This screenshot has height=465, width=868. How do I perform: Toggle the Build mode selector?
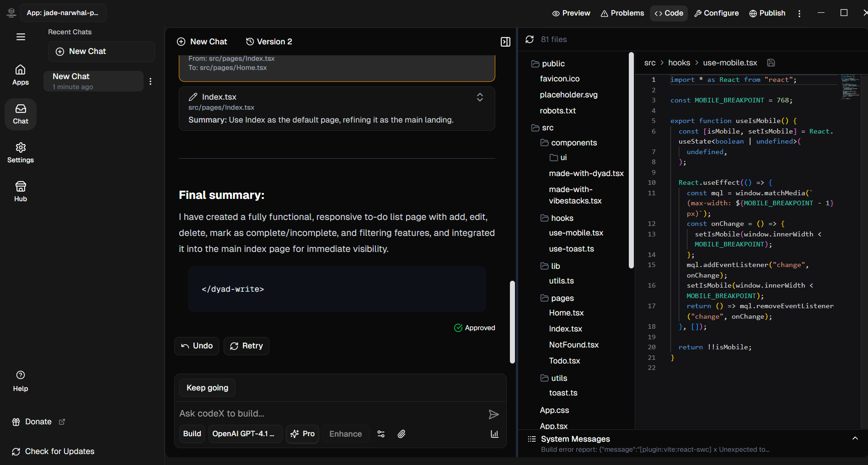(x=192, y=434)
